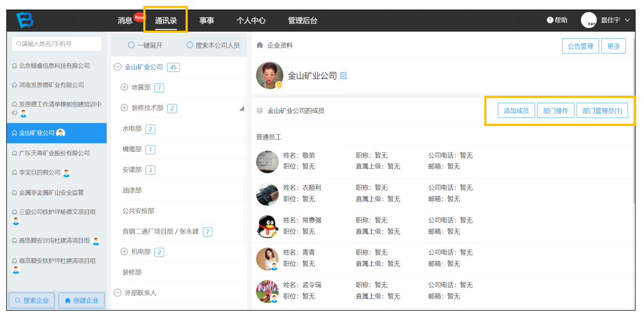Click the member badge icon beside 李宝目的假公司
This screenshot has width=644, height=318.
pos(67,172)
